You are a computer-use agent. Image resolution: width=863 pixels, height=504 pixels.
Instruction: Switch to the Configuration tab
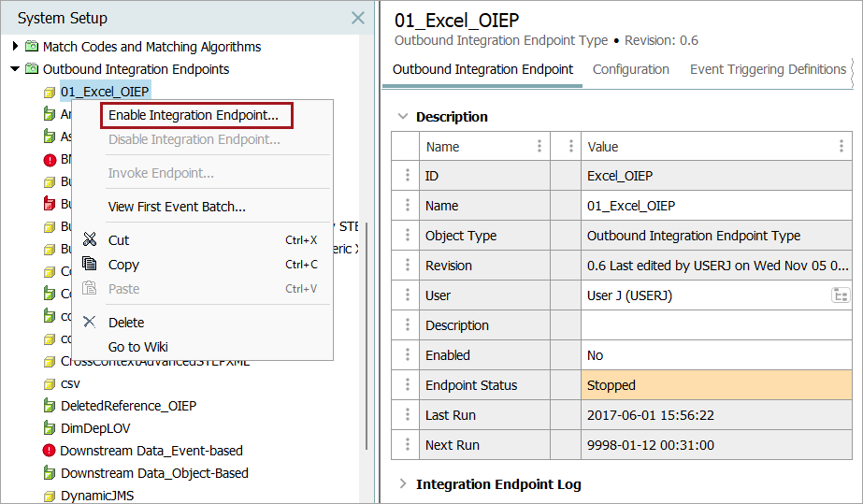631,69
